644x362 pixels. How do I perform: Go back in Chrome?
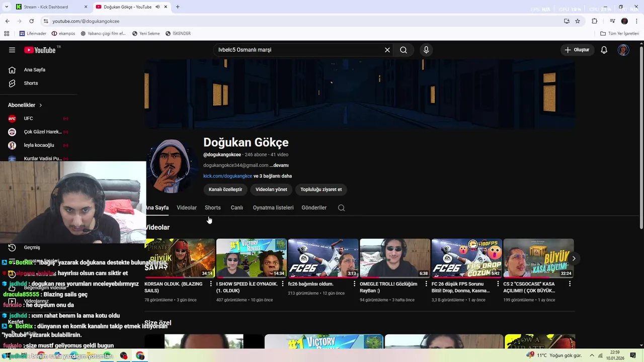point(7,21)
